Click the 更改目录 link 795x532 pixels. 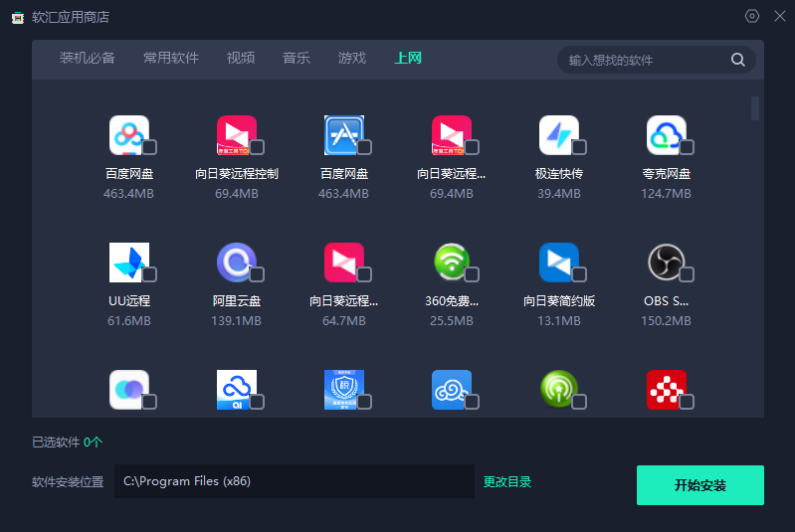tap(507, 482)
